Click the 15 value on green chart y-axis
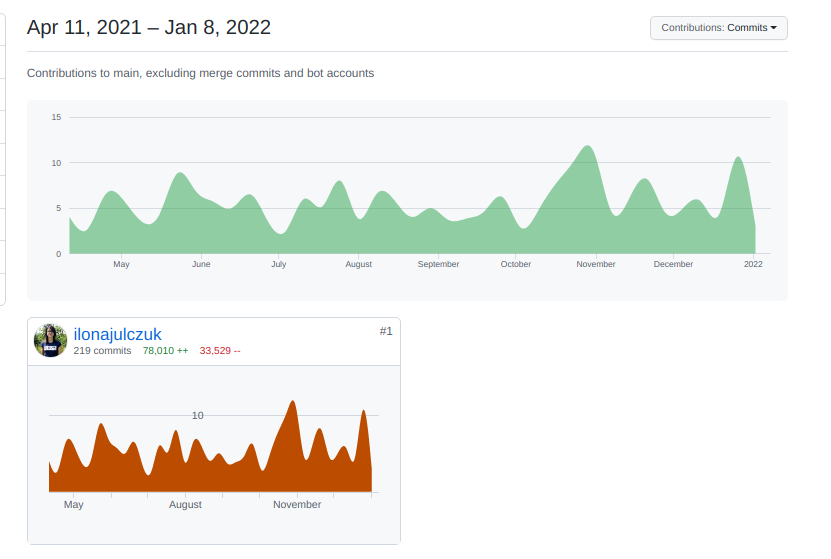Screen dimensions: 831x559 click(57, 118)
